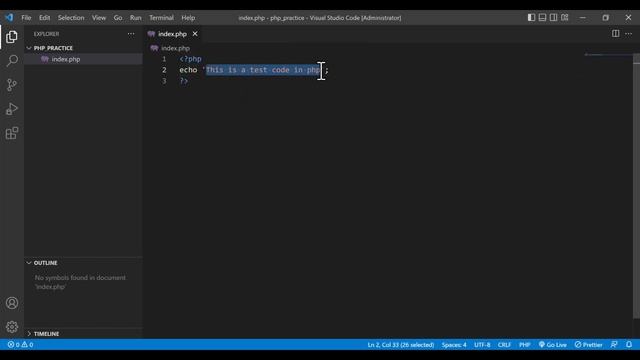Open the Edit menu

(44, 18)
